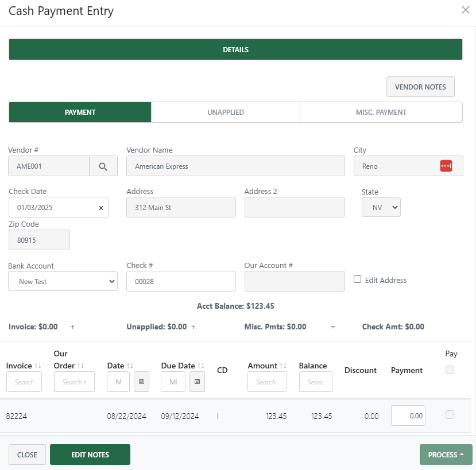The image size is (476, 470).
Task: Click the EDIT NOTES button
Action: [x=90, y=454]
